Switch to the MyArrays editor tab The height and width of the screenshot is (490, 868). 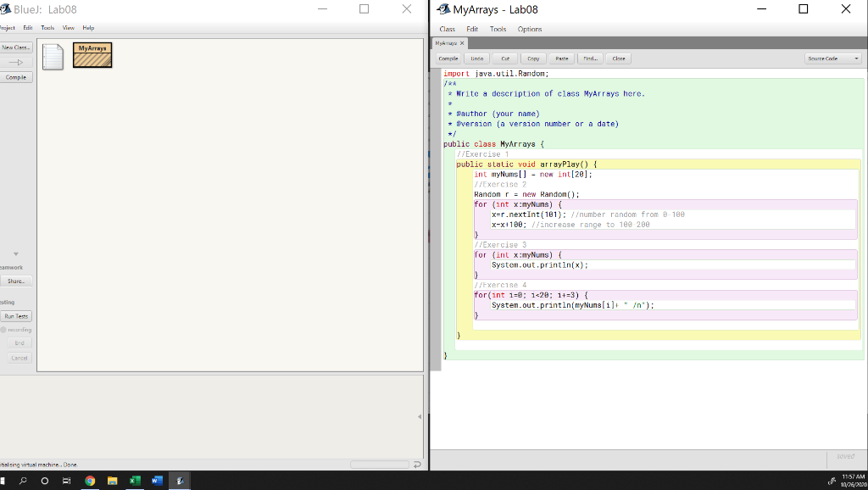(448, 43)
